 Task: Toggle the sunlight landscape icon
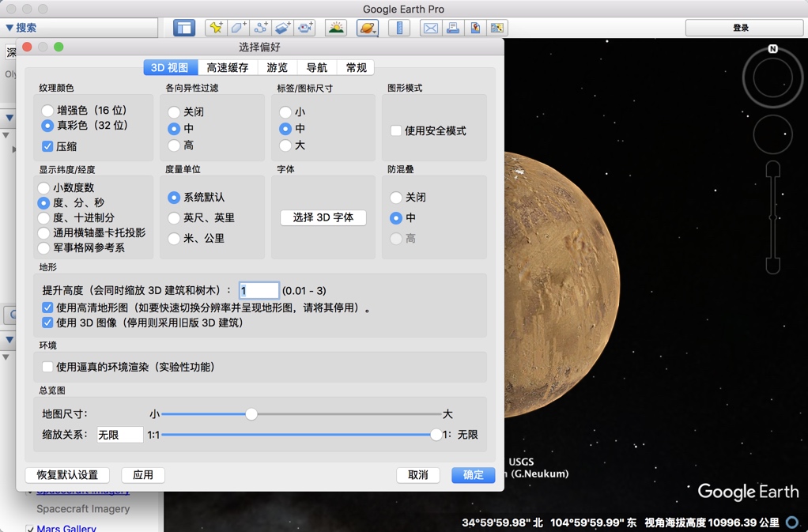336,28
